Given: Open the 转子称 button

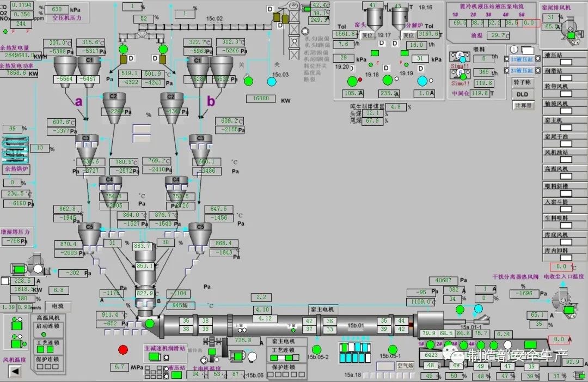Looking at the screenshot, I should point(522,82).
